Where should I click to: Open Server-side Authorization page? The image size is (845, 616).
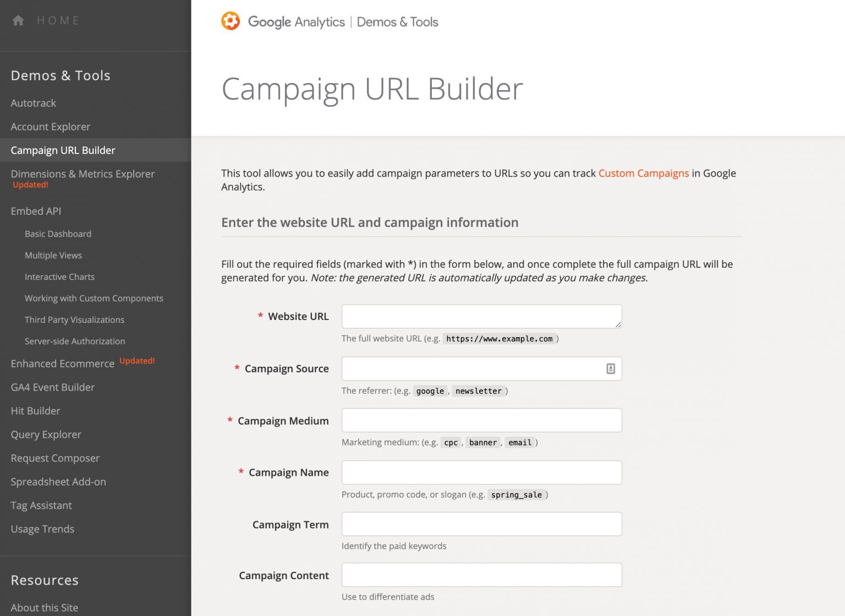[x=75, y=342]
